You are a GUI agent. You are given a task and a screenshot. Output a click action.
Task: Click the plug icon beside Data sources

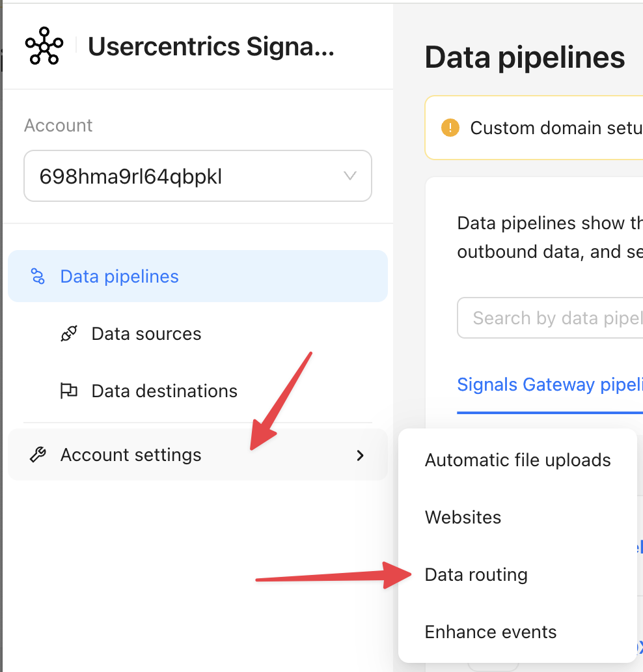click(68, 334)
